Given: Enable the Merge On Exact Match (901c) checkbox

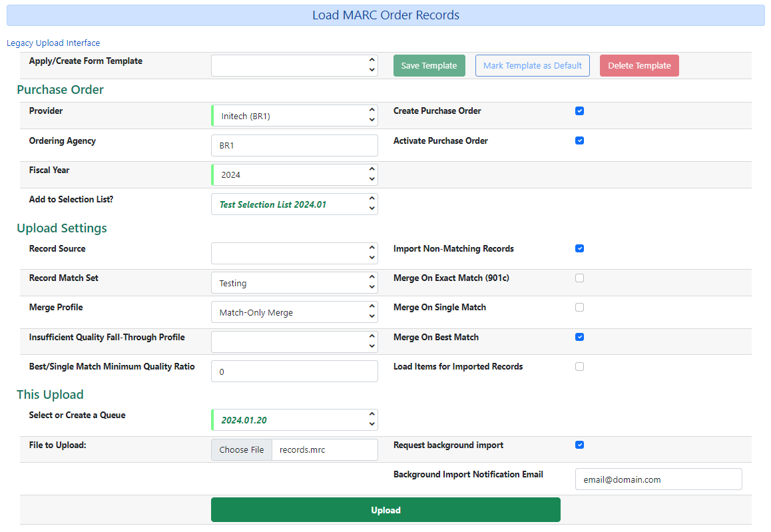Looking at the screenshot, I should (579, 278).
